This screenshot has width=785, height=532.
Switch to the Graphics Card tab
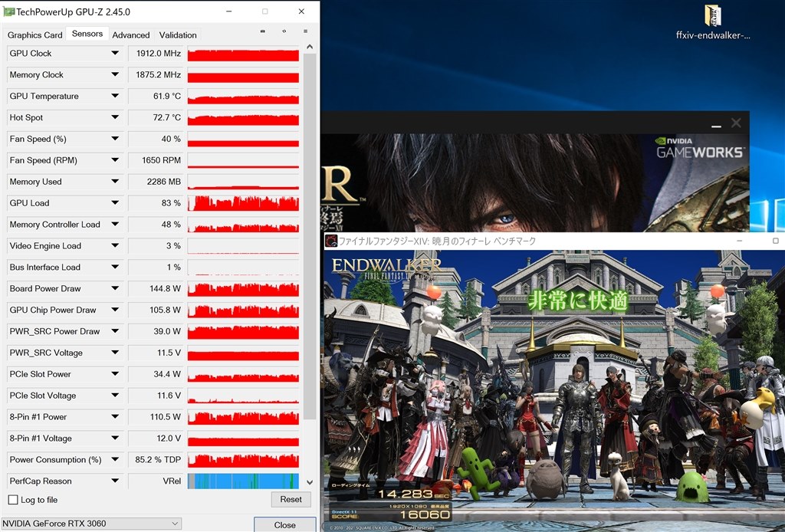[35, 35]
